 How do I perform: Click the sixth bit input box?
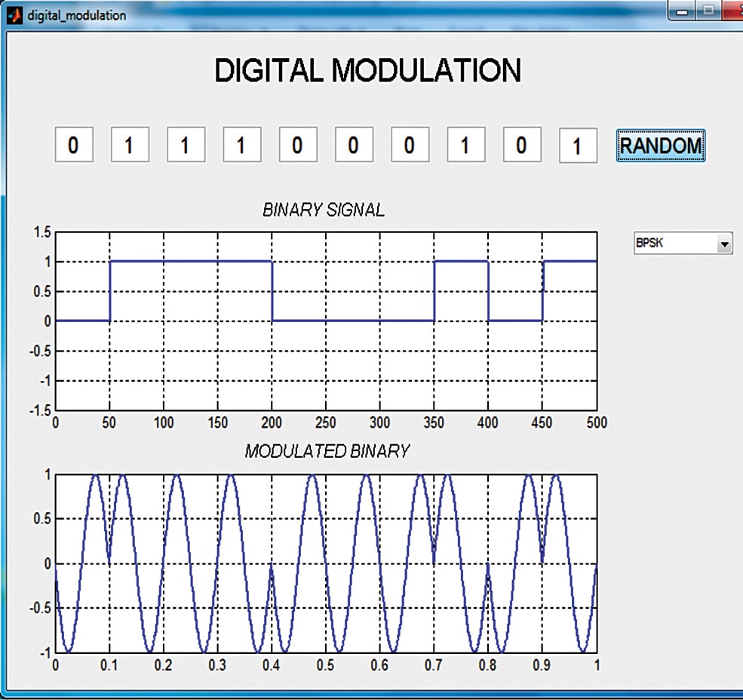[x=353, y=144]
